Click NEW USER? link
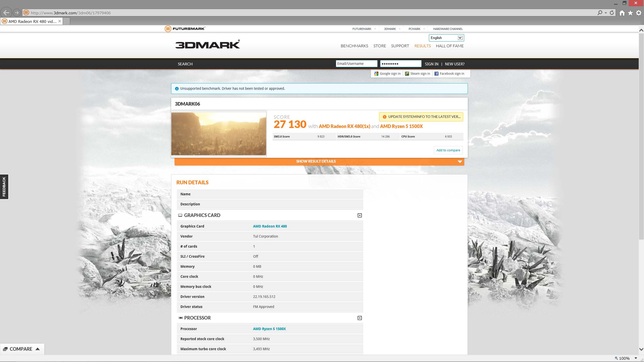The image size is (644, 362). [455, 64]
